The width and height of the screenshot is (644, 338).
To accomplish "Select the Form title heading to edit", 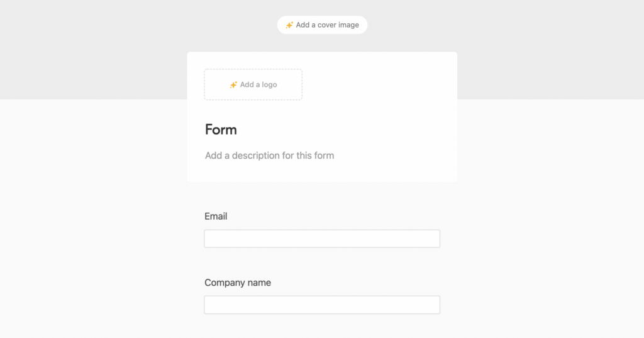I will (x=221, y=130).
